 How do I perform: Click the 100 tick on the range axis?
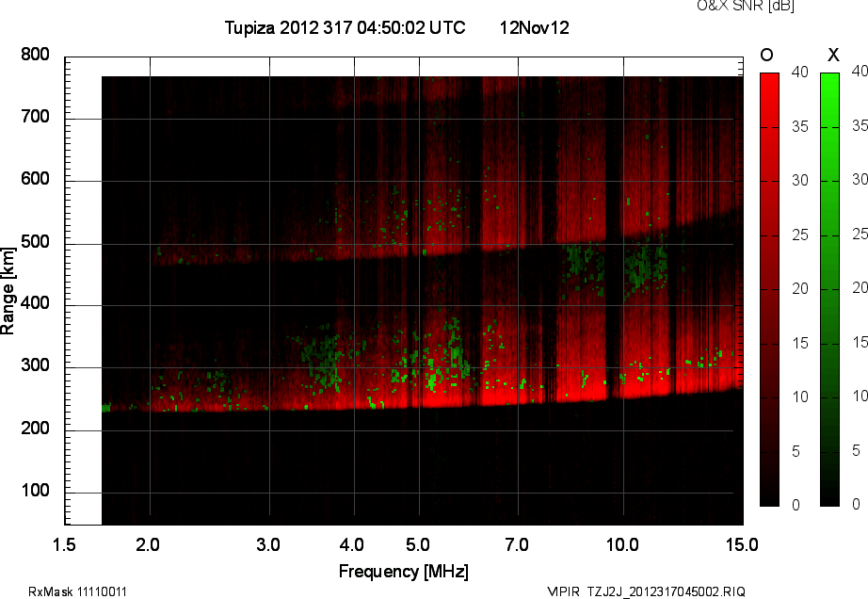(x=35, y=493)
